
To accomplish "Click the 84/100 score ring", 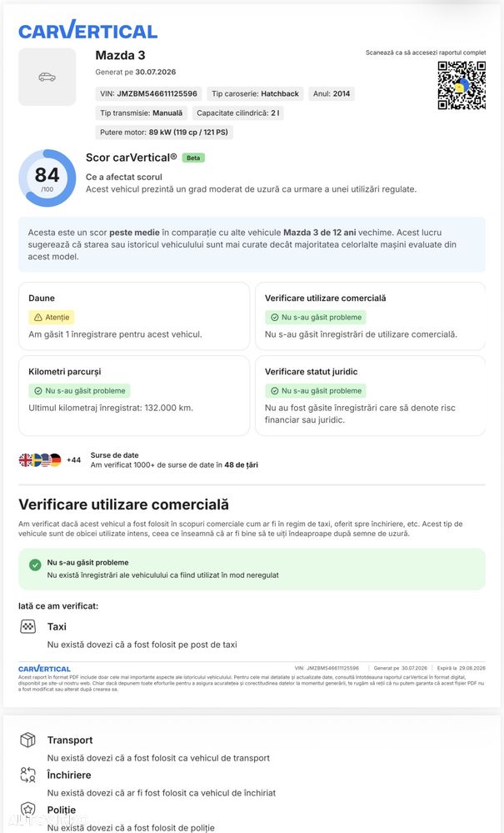I will [47, 178].
